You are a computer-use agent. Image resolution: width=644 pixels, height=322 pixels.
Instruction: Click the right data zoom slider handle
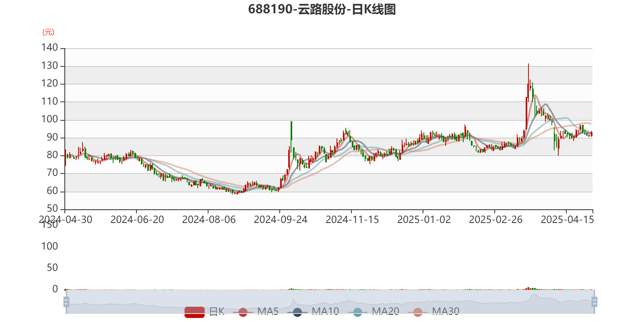[594, 302]
